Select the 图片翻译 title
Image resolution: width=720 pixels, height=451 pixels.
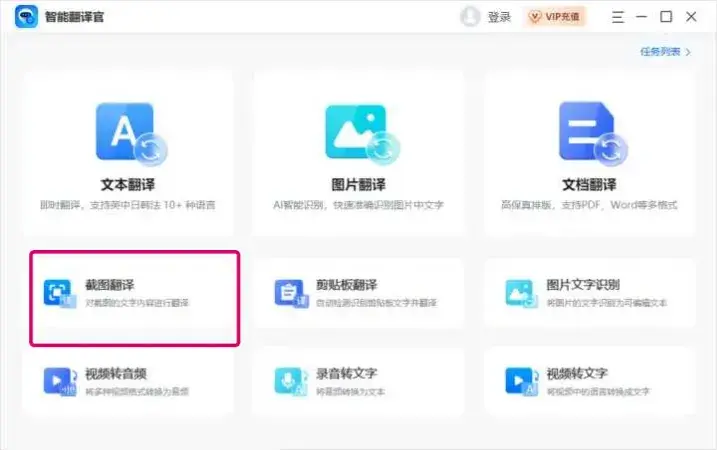coord(359,185)
